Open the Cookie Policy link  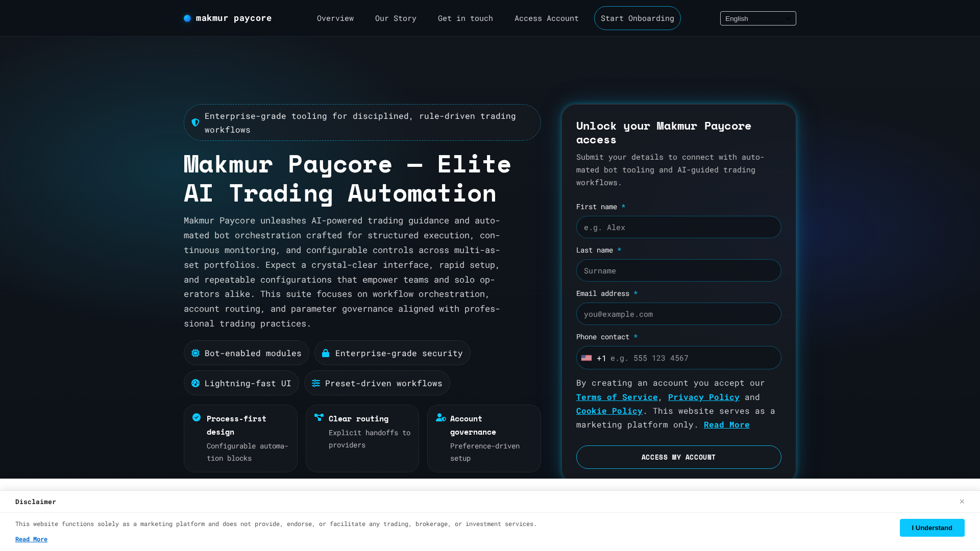609,411
